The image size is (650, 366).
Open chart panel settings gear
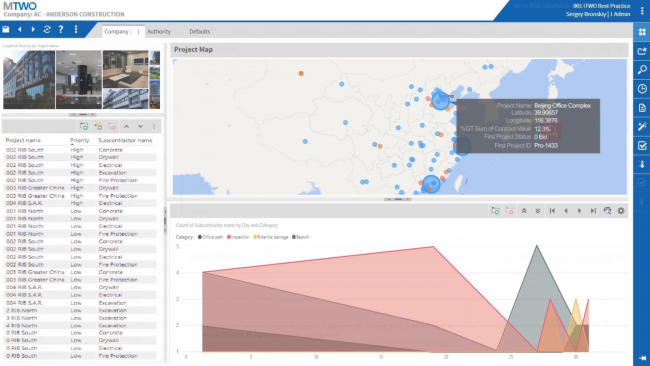click(621, 211)
